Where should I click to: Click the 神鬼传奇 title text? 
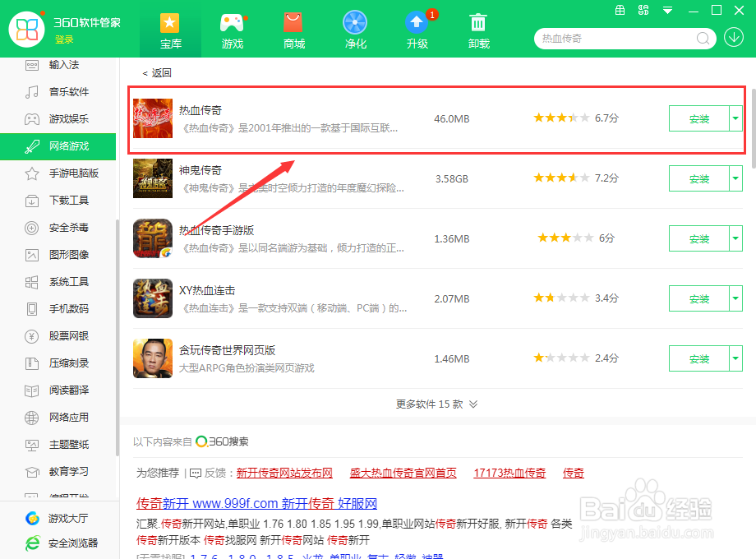click(x=200, y=170)
